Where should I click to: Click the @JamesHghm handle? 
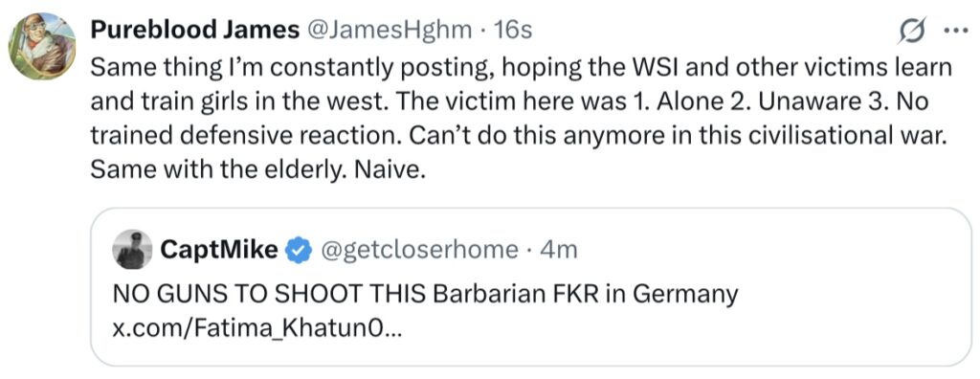coord(387,30)
